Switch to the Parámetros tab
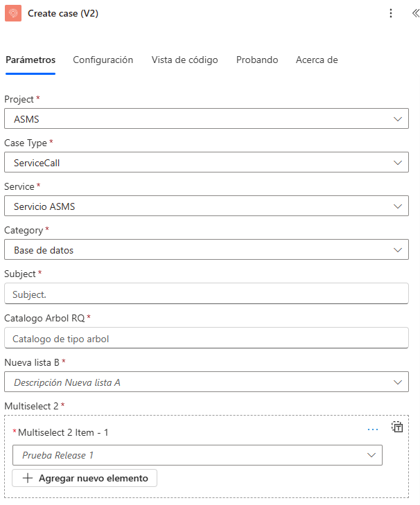Image resolution: width=420 pixels, height=505 pixels. tap(30, 60)
